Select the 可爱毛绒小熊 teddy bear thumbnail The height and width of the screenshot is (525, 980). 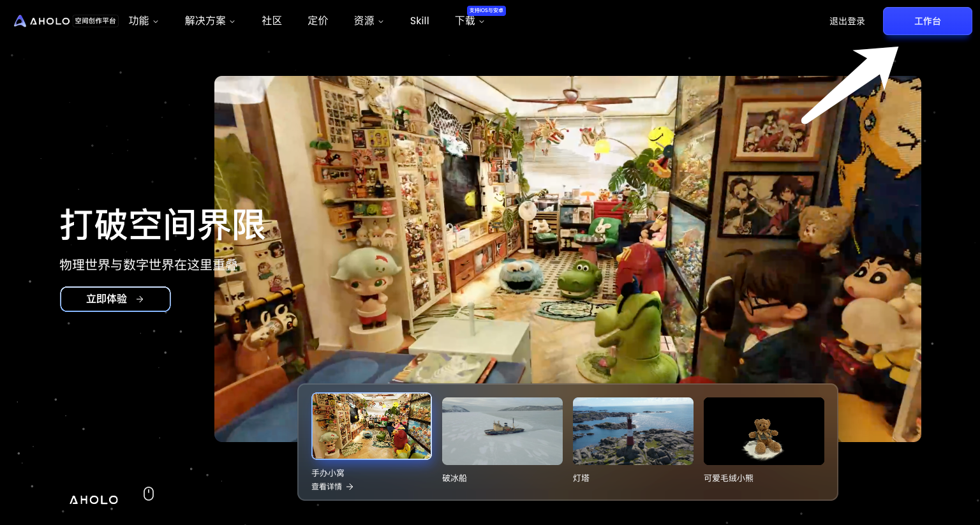[x=764, y=431]
